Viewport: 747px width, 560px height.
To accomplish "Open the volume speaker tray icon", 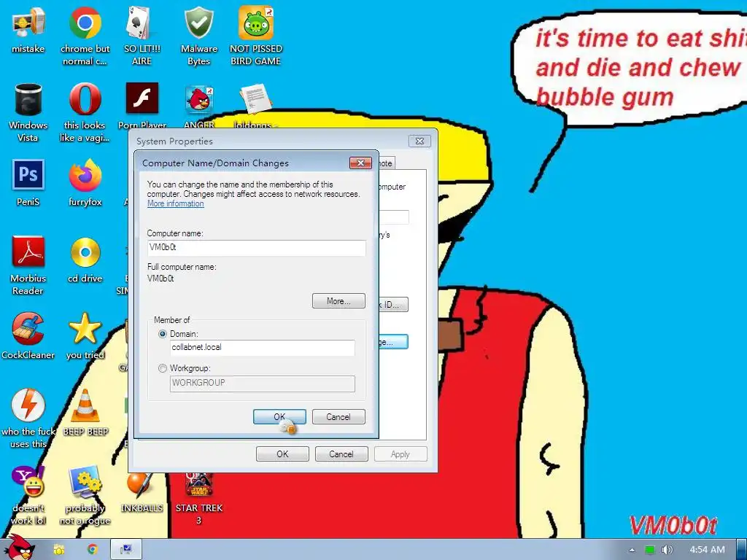I will click(667, 550).
